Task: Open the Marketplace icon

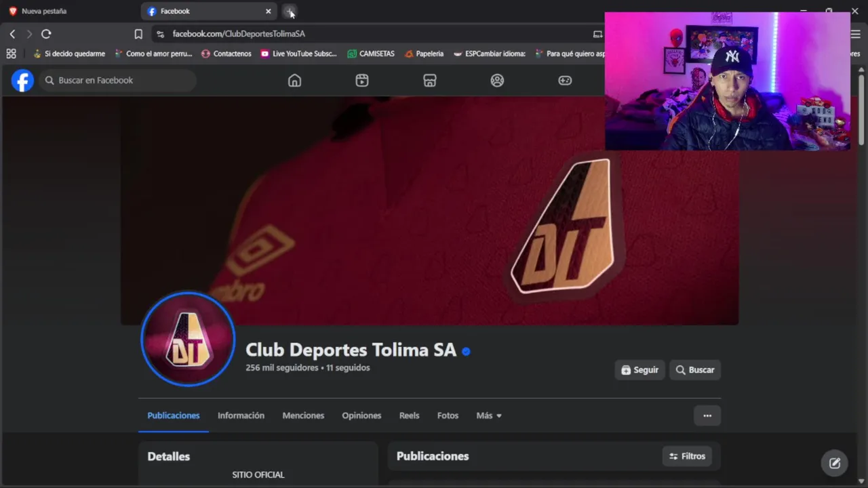Action: [x=429, y=81]
